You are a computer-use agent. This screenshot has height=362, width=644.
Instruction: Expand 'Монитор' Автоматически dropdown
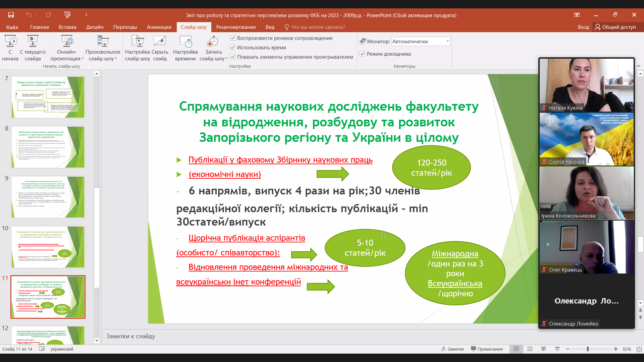[x=447, y=42]
